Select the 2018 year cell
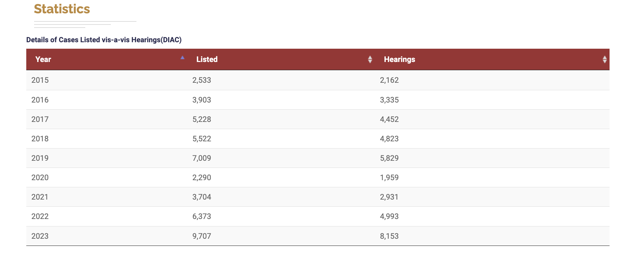 point(40,139)
